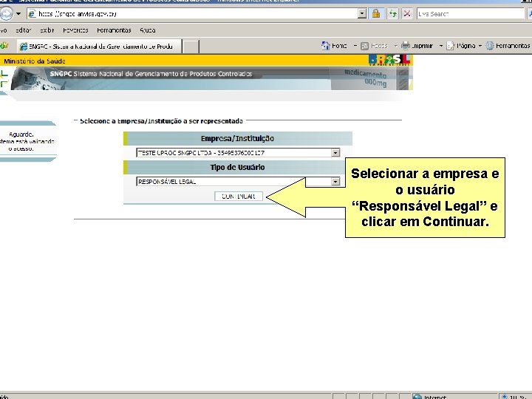
Task: Click inside the Live Search box
Action: (x=470, y=14)
